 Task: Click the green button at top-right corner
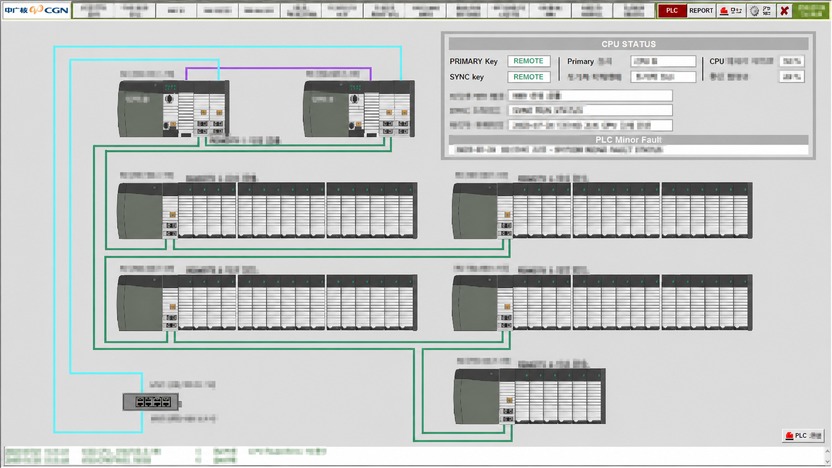click(x=811, y=11)
